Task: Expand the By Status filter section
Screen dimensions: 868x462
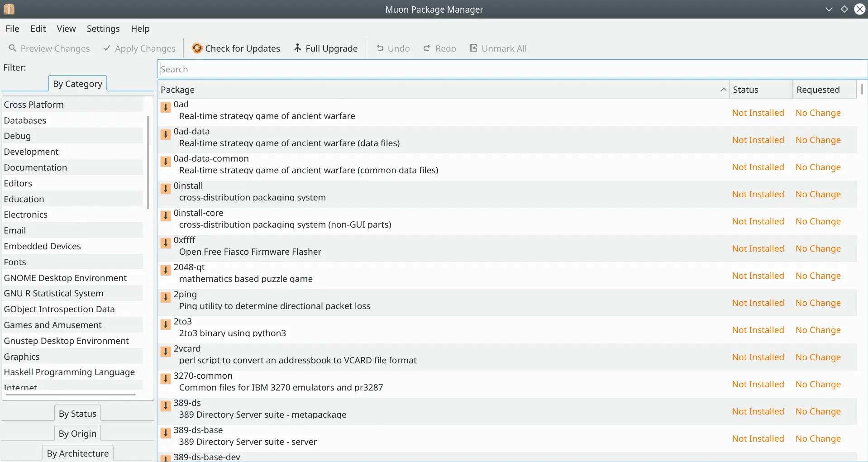Action: coord(77,414)
